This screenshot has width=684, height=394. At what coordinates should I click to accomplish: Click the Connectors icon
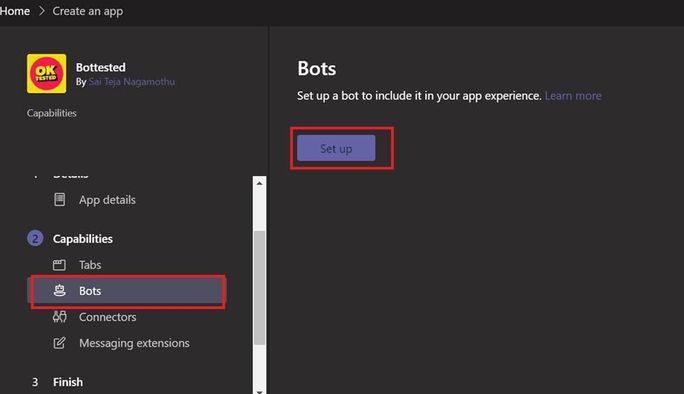59,317
